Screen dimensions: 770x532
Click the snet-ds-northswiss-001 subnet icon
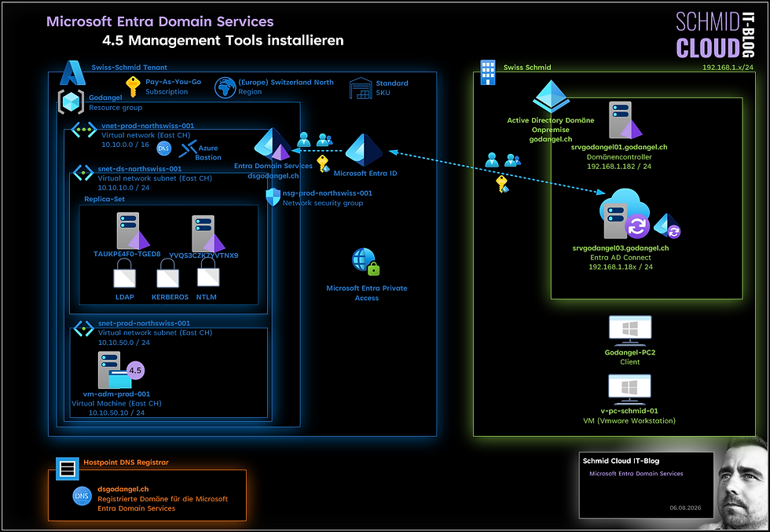pos(83,172)
